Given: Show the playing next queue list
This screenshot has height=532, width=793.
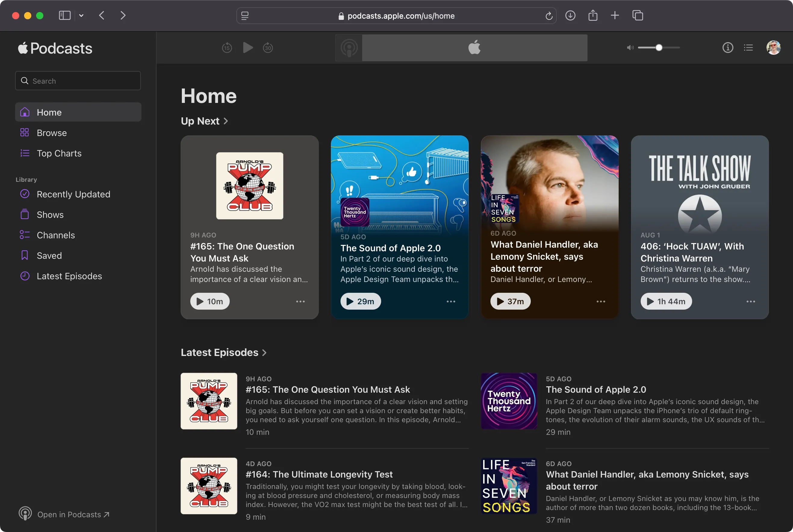Looking at the screenshot, I should pos(748,48).
